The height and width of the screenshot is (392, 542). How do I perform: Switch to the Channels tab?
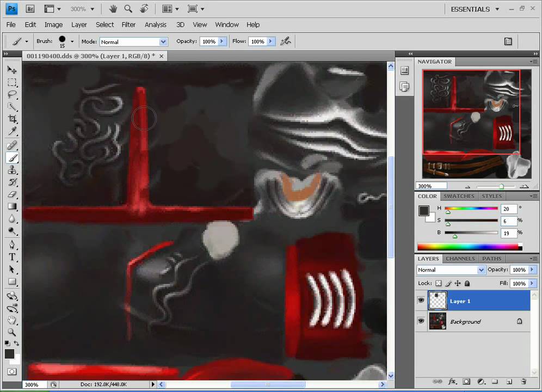pyautogui.click(x=460, y=259)
